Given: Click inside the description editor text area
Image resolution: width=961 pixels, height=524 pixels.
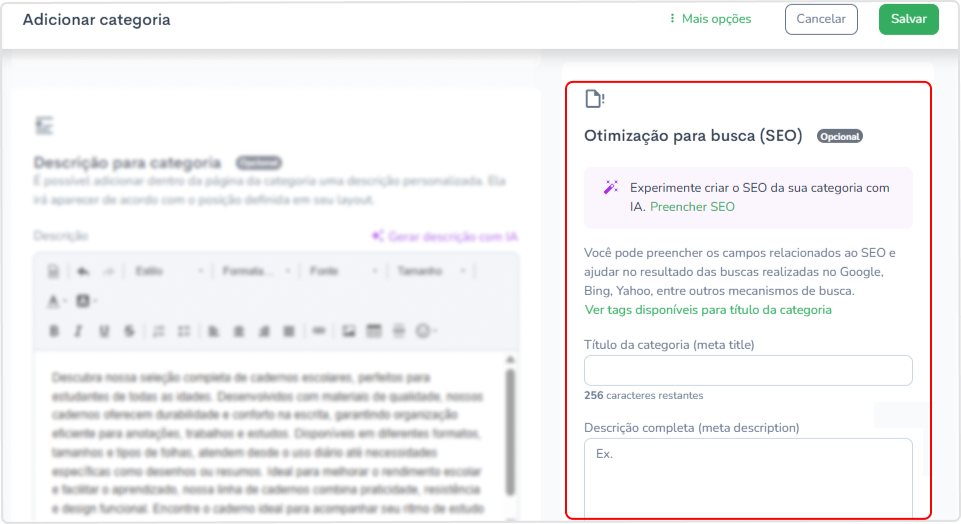Looking at the screenshot, I should [x=268, y=436].
